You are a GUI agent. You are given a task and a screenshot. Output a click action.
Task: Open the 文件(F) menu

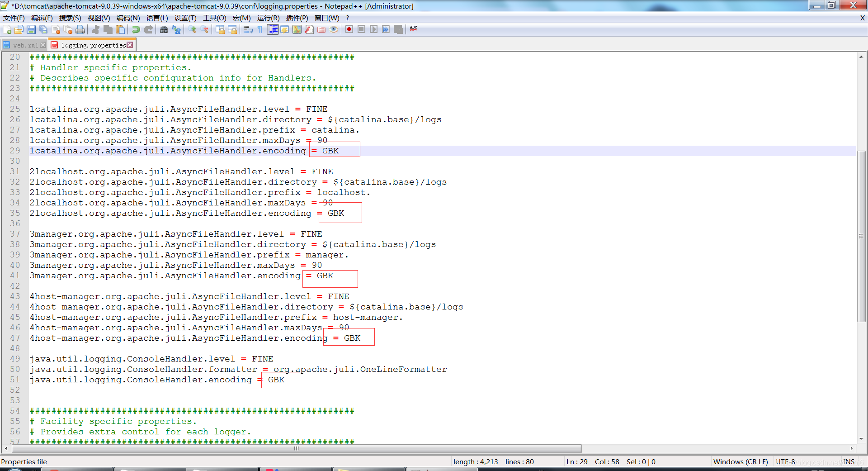click(x=14, y=18)
